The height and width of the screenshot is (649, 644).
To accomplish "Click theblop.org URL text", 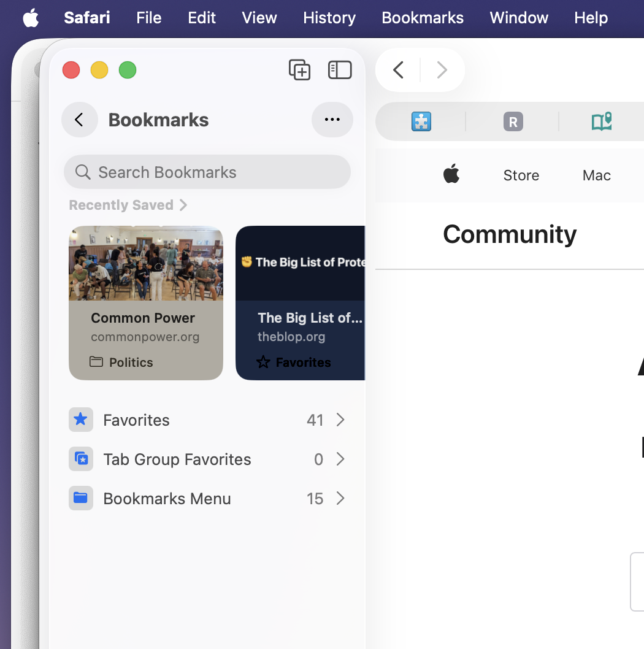I will click(291, 337).
